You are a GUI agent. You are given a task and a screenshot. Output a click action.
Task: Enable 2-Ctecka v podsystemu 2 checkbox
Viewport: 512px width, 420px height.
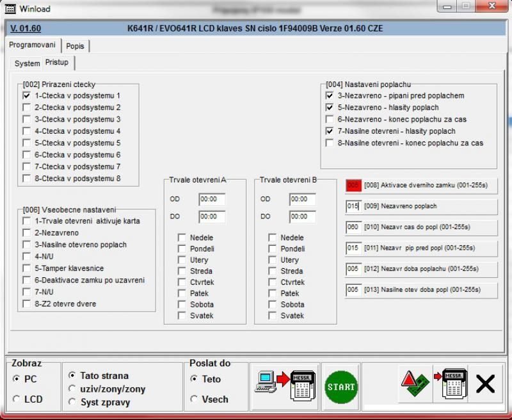point(27,108)
